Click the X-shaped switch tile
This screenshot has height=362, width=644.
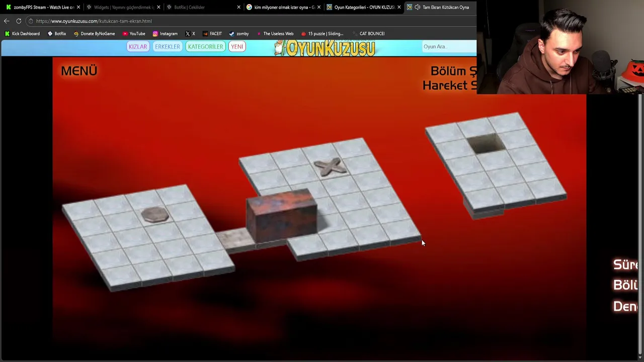(x=330, y=167)
